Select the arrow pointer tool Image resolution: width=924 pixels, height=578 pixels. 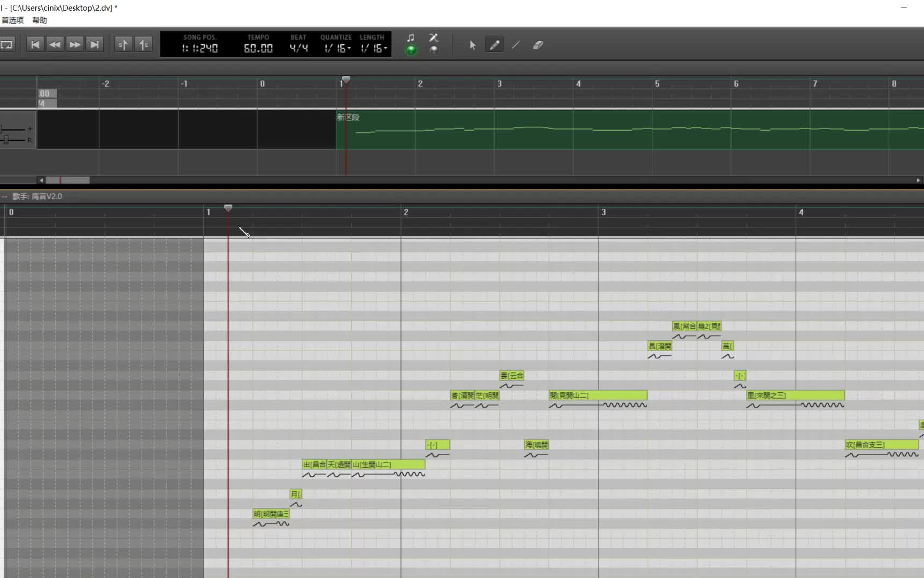click(x=472, y=45)
